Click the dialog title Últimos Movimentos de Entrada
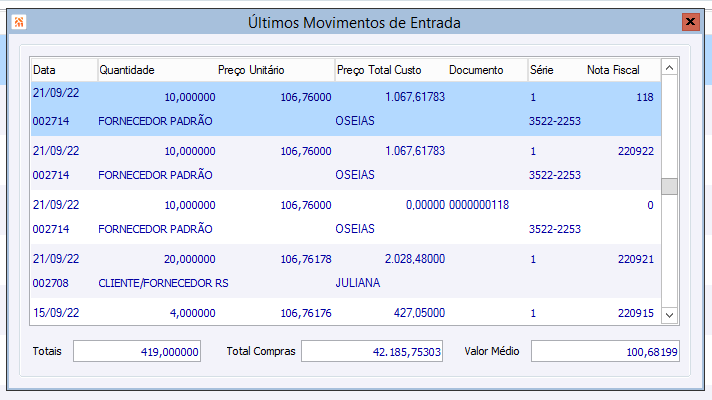The image size is (712, 400). point(354,23)
